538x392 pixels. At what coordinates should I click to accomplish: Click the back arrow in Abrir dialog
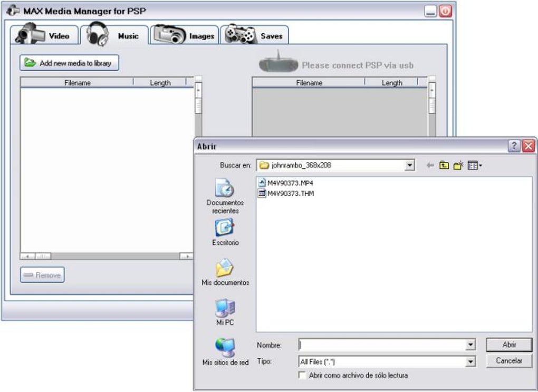430,166
